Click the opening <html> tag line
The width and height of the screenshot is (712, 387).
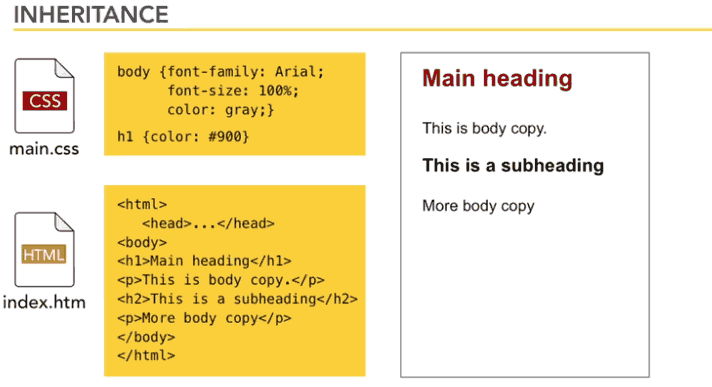(142, 204)
